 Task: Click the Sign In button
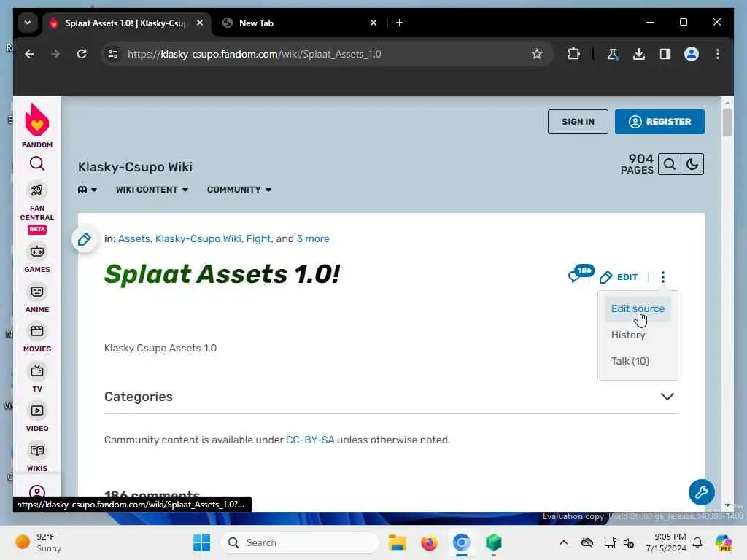coord(578,122)
